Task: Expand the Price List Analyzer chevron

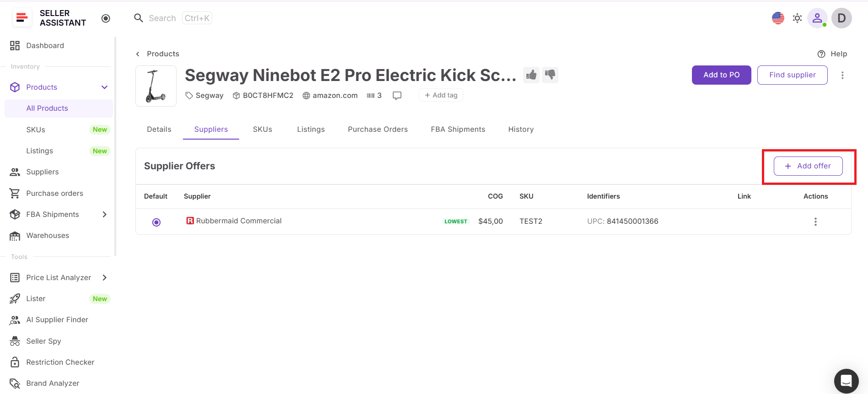Action: click(x=105, y=278)
